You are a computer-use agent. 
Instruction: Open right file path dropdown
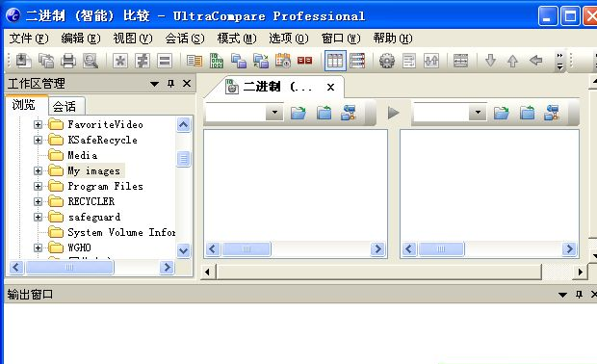click(x=478, y=113)
